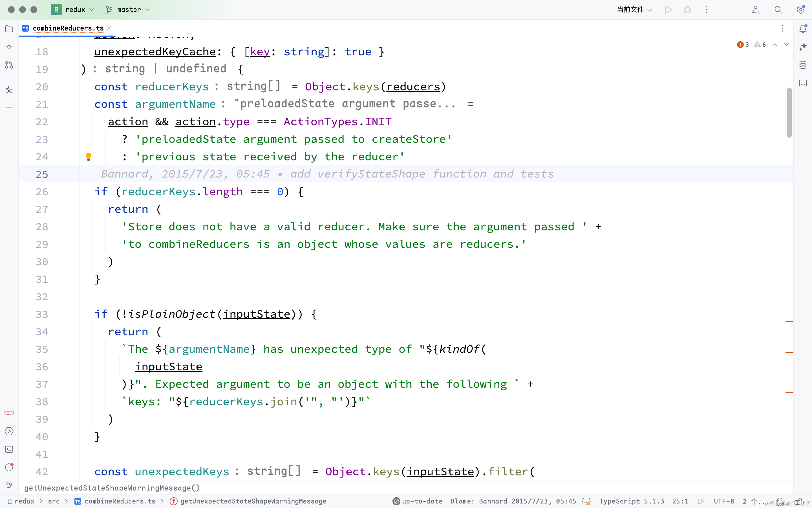812x508 pixels.
Task: Click the up-to-date VCS status
Action: pyautogui.click(x=417, y=501)
